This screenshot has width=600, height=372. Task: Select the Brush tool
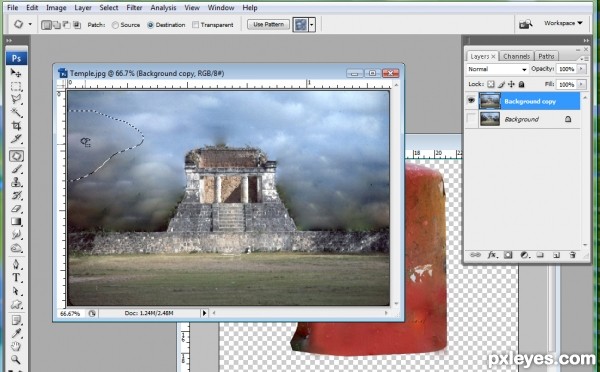(x=16, y=169)
